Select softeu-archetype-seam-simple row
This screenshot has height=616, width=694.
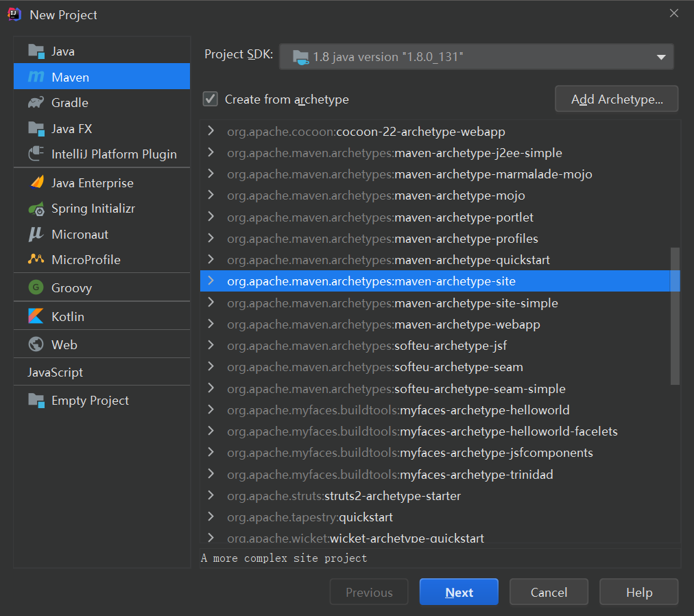point(440,388)
